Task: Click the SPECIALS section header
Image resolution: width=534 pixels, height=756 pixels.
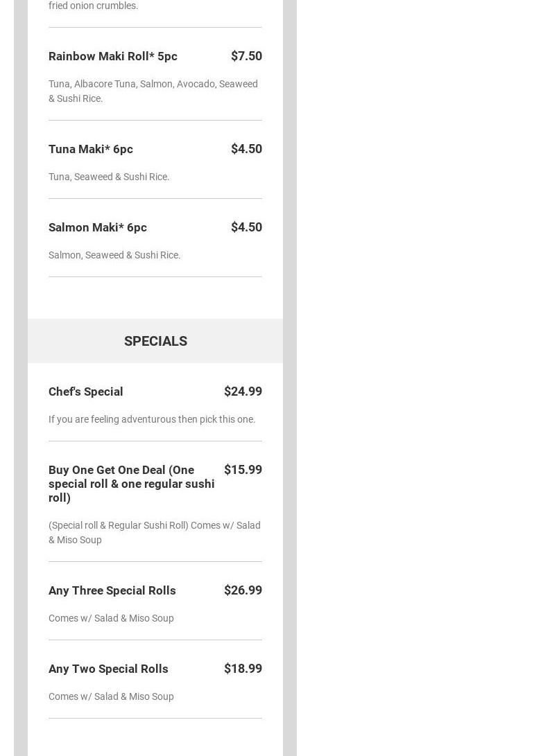Action: click(155, 341)
